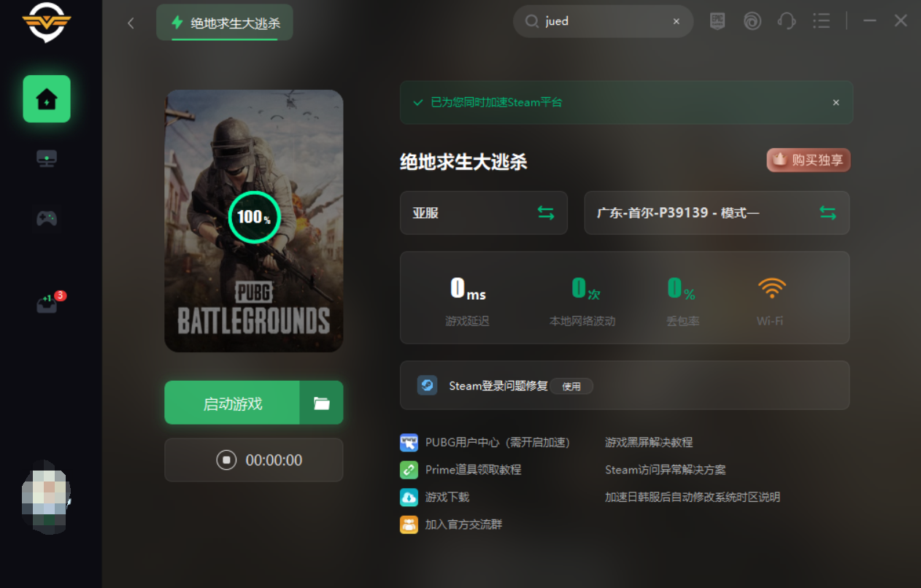Image resolution: width=921 pixels, height=588 pixels.
Task: Click the PUBG Battlegrounds cover image
Action: [x=254, y=221]
